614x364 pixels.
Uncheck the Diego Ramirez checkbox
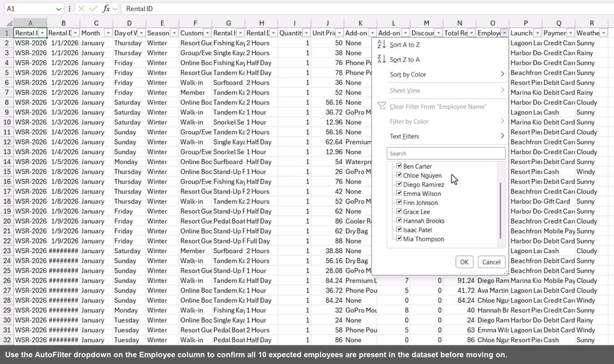point(399,184)
